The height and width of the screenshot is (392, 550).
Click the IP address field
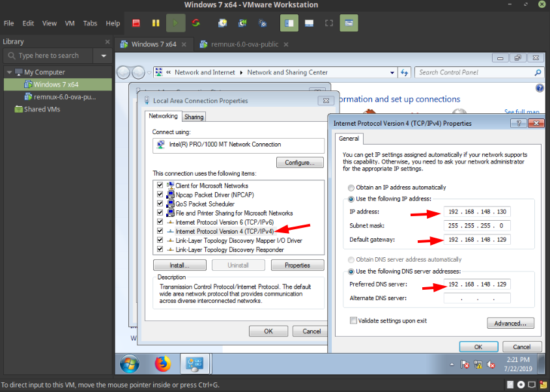click(x=477, y=212)
